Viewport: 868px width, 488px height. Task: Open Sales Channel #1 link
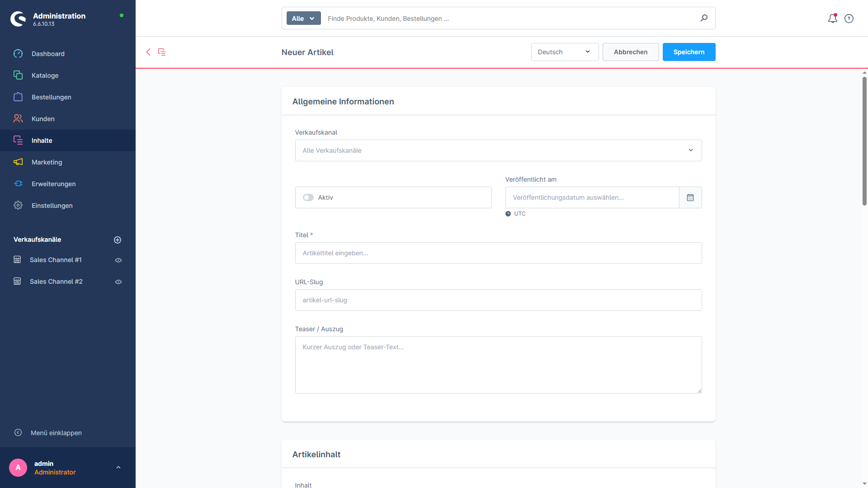56,260
